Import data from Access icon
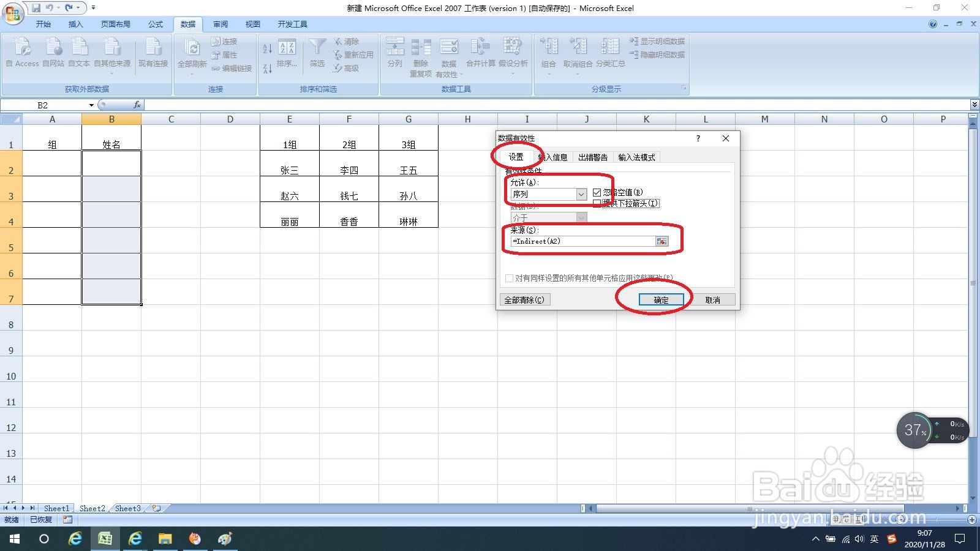This screenshot has width=980, height=551. (x=23, y=47)
